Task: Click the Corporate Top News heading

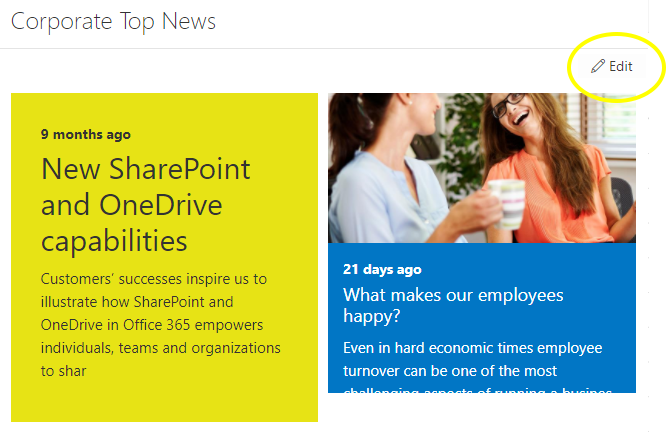Action: click(113, 21)
